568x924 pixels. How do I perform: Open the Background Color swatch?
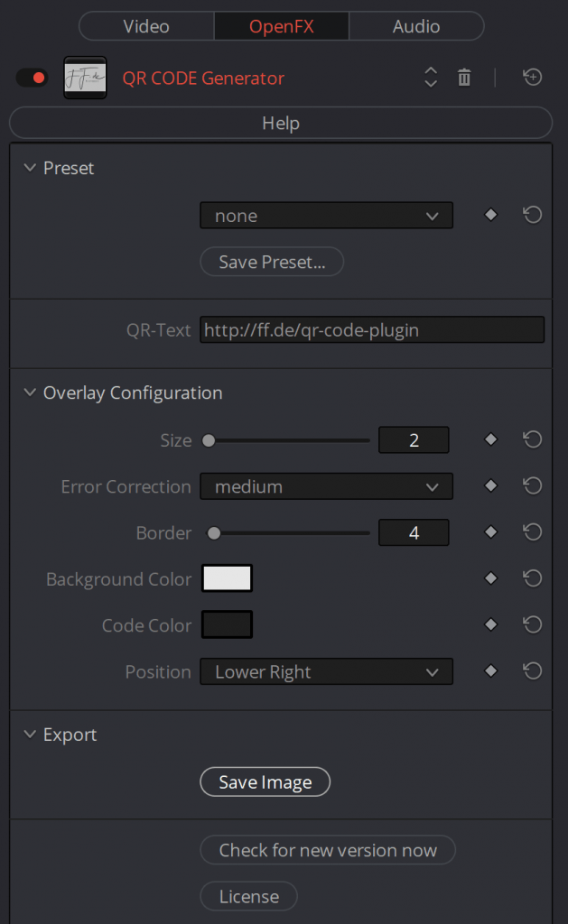(227, 577)
